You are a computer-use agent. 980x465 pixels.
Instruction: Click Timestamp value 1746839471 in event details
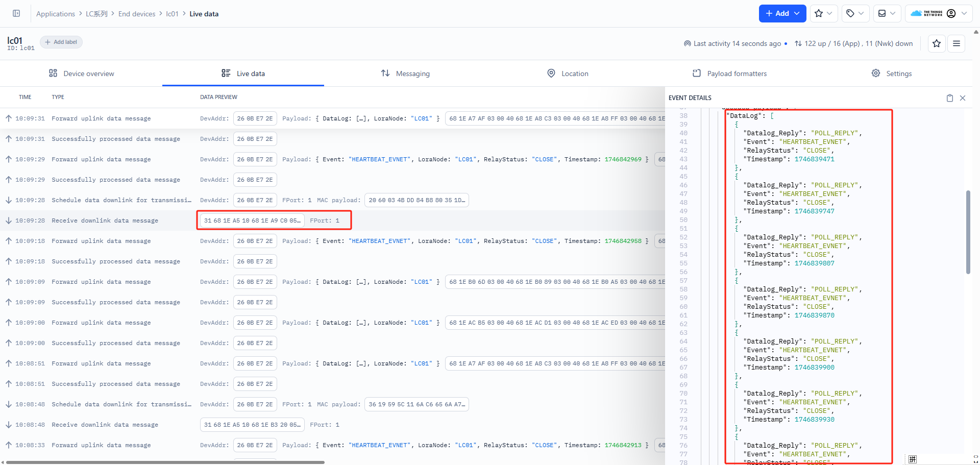pos(814,159)
